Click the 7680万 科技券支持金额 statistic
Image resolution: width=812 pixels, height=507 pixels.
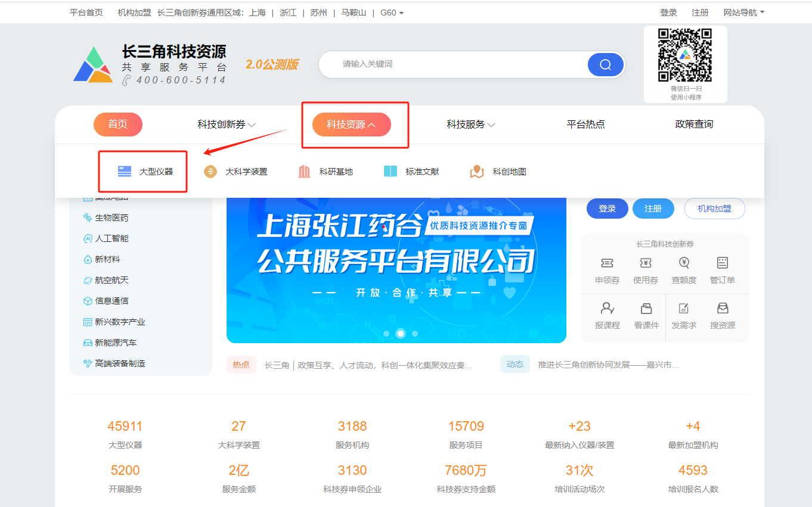coord(466,478)
